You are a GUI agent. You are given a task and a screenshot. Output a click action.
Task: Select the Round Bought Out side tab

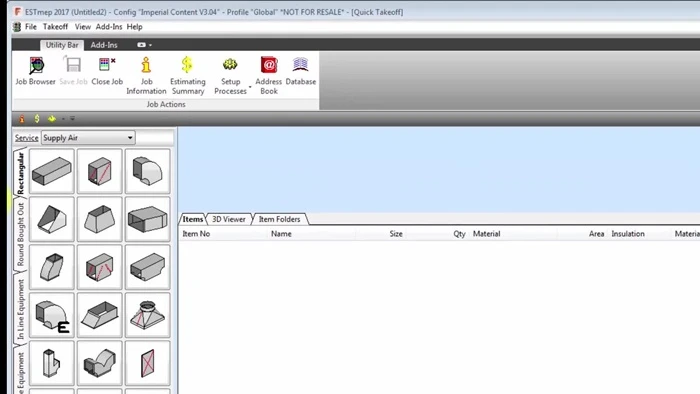tap(21, 235)
